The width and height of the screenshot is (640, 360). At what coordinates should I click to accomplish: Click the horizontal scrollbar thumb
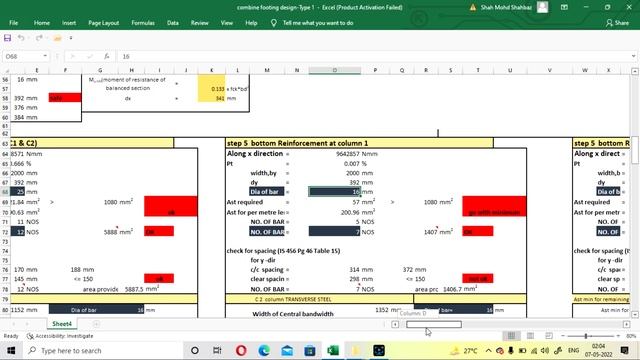point(434,324)
